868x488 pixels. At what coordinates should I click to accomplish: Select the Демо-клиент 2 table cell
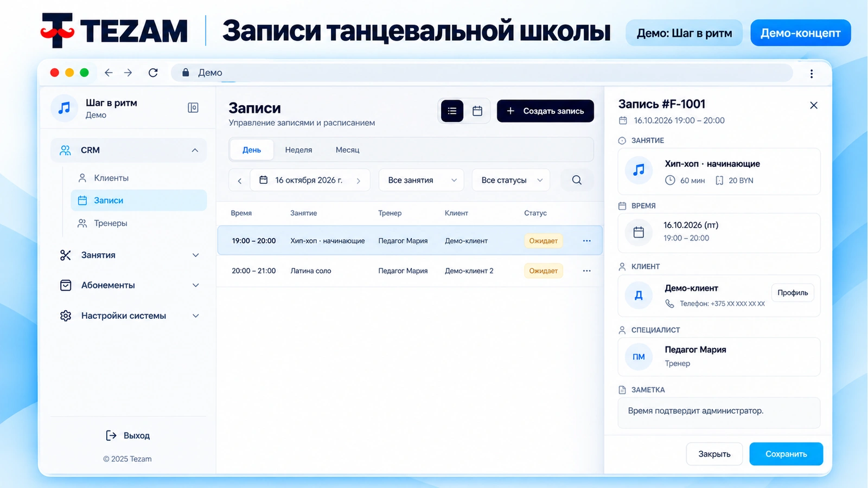[x=469, y=271]
